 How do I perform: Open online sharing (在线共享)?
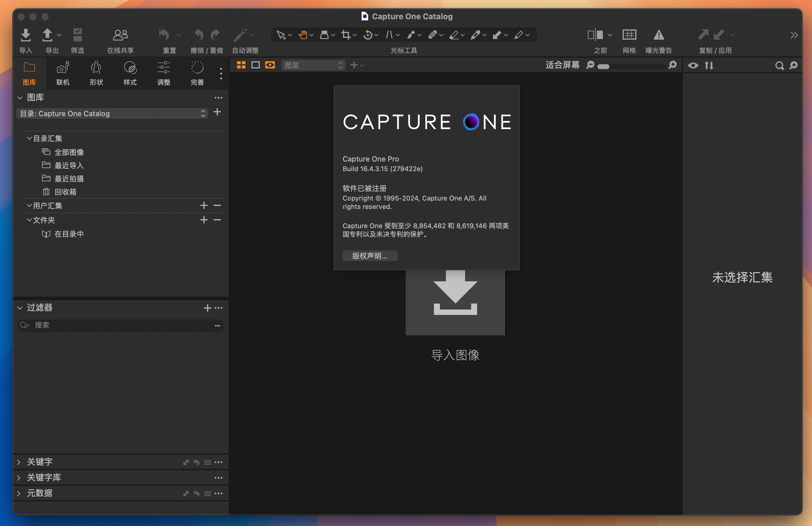click(120, 35)
